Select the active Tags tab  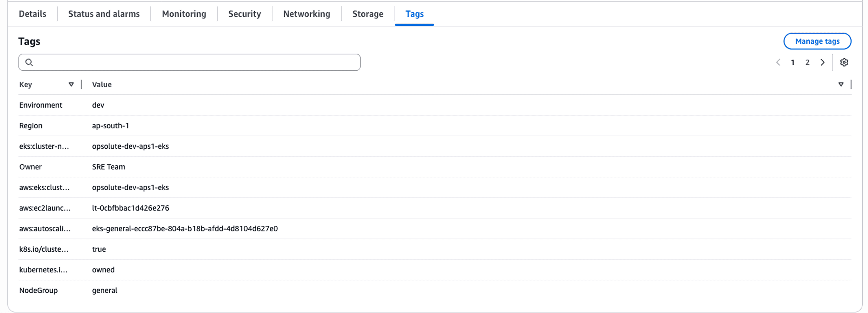point(414,14)
